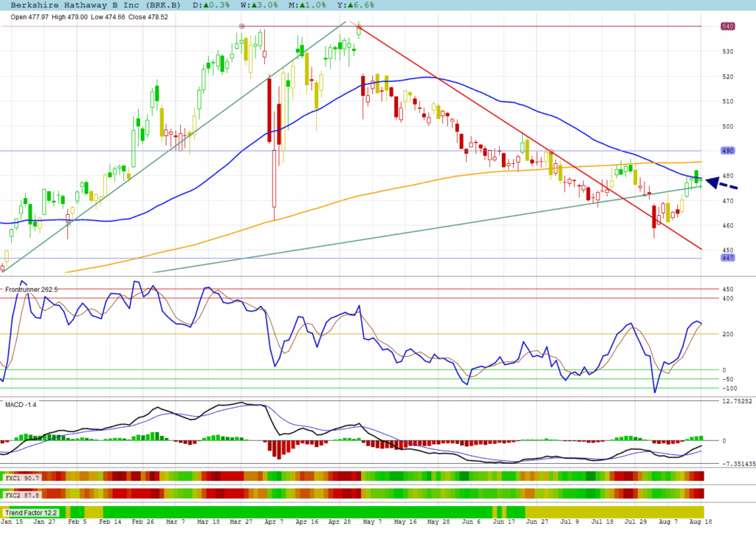Click the 460 price axis label
Image resolution: width=756 pixels, height=543 pixels.
click(x=727, y=225)
